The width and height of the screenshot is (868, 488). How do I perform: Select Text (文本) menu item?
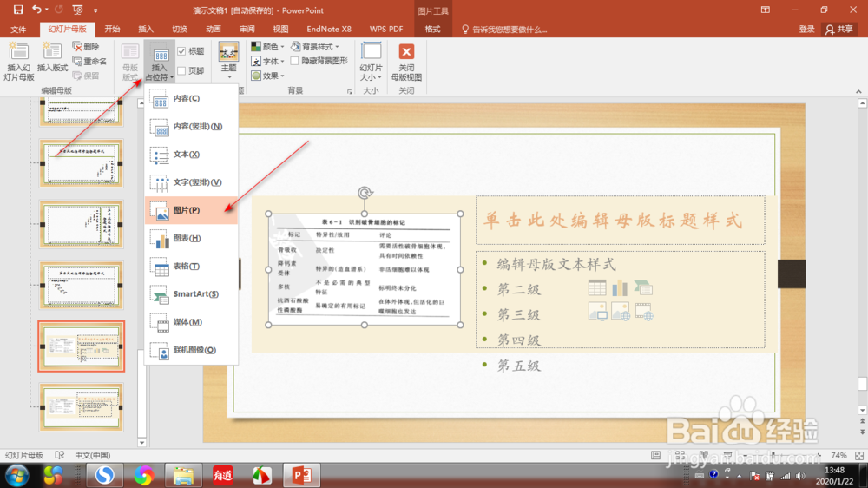coord(191,155)
